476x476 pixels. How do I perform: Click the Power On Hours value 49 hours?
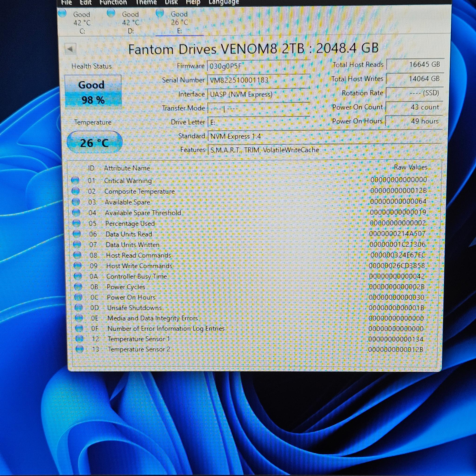[414, 121]
